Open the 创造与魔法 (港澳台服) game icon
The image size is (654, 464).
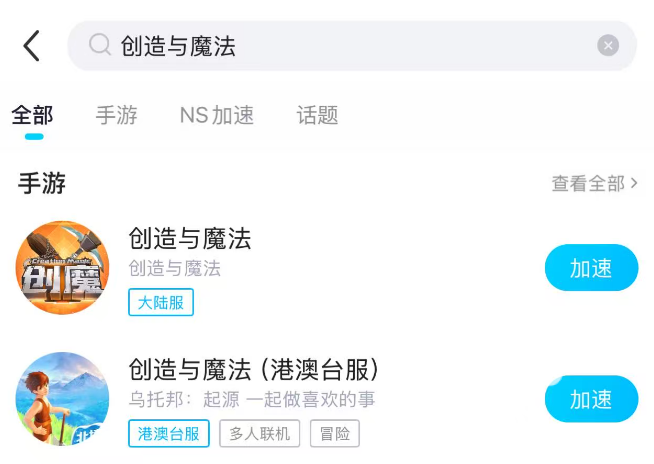[x=62, y=400]
